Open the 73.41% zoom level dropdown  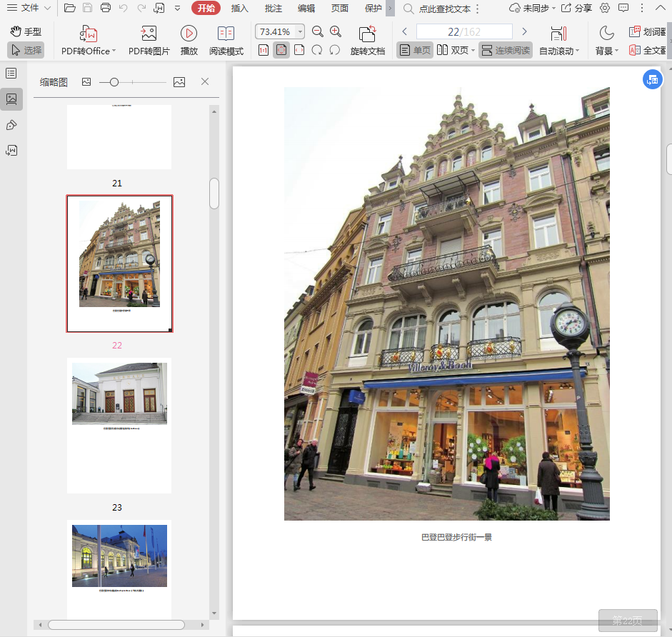300,32
